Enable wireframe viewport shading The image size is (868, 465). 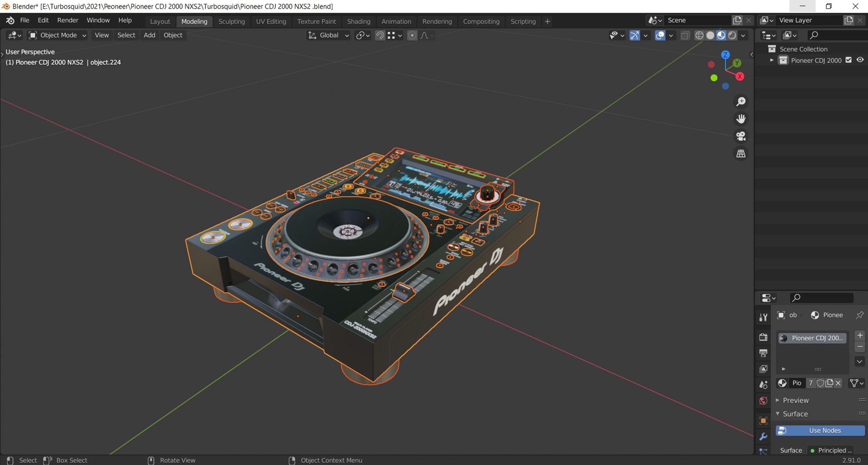pyautogui.click(x=699, y=35)
